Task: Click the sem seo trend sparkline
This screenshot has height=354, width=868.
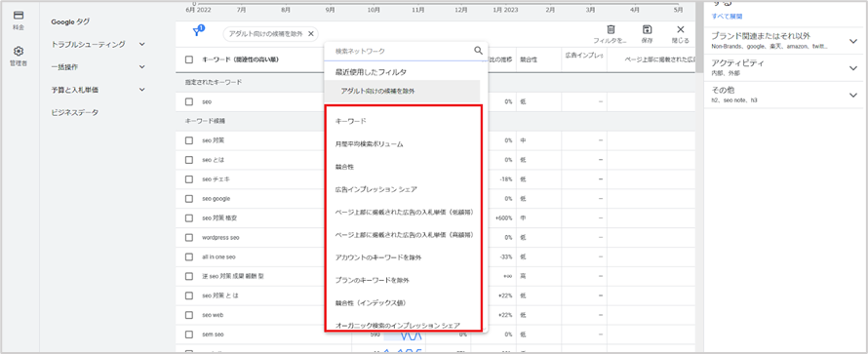Action: tap(404, 334)
